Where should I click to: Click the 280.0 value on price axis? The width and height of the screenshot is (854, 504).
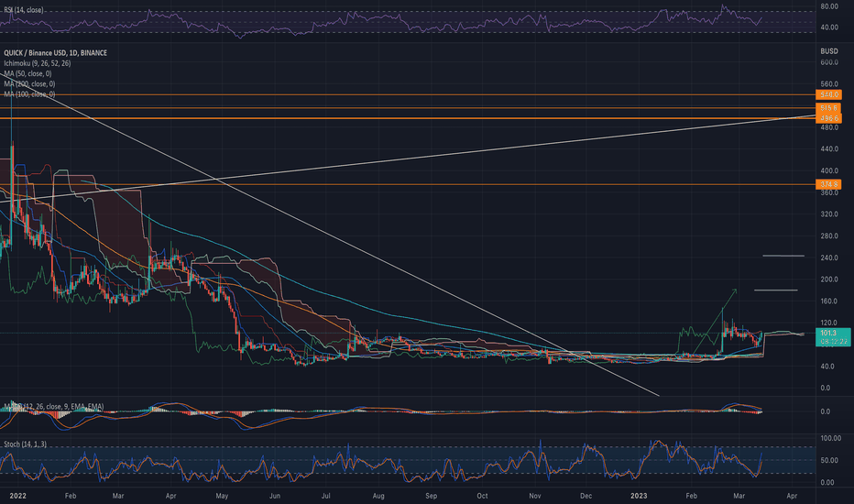[x=829, y=236]
